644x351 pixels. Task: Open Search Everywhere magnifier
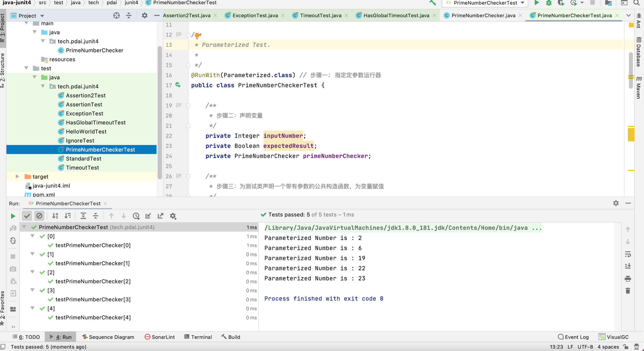point(636,3)
